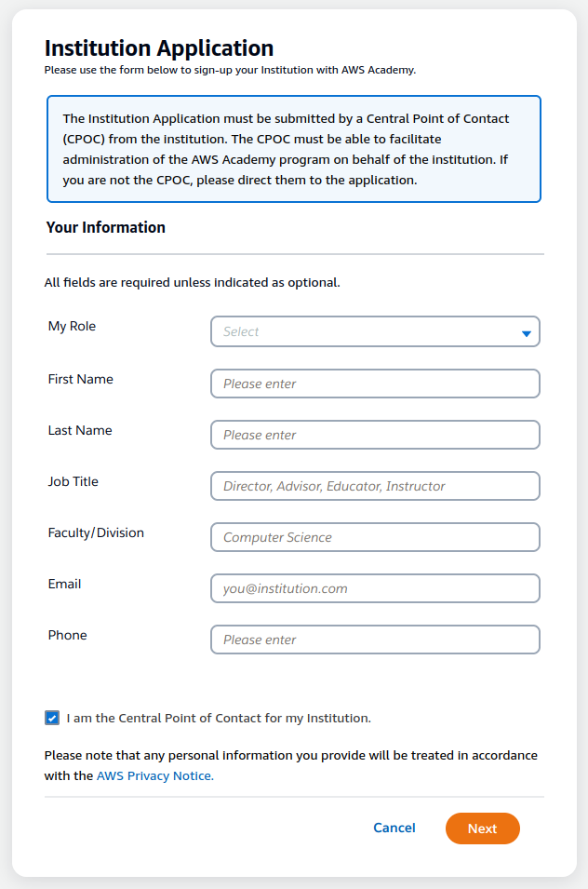Image resolution: width=588 pixels, height=889 pixels.
Task: Click the orange Next button
Action: 482,828
